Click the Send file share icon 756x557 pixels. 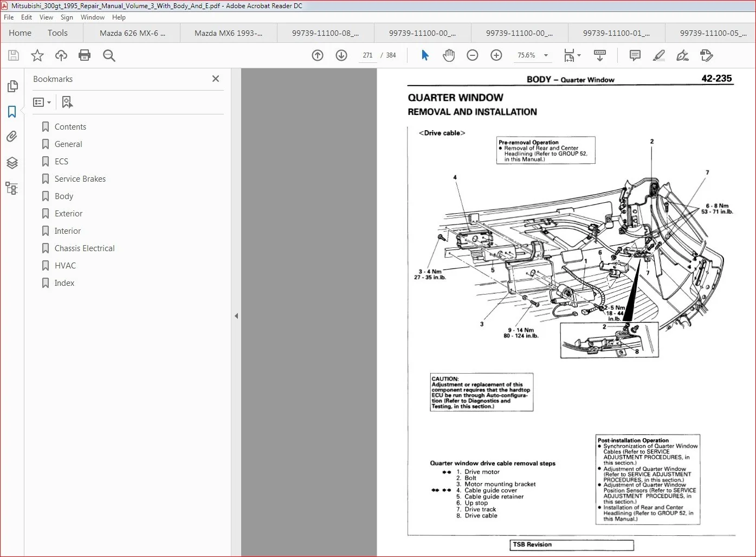[x=707, y=55]
